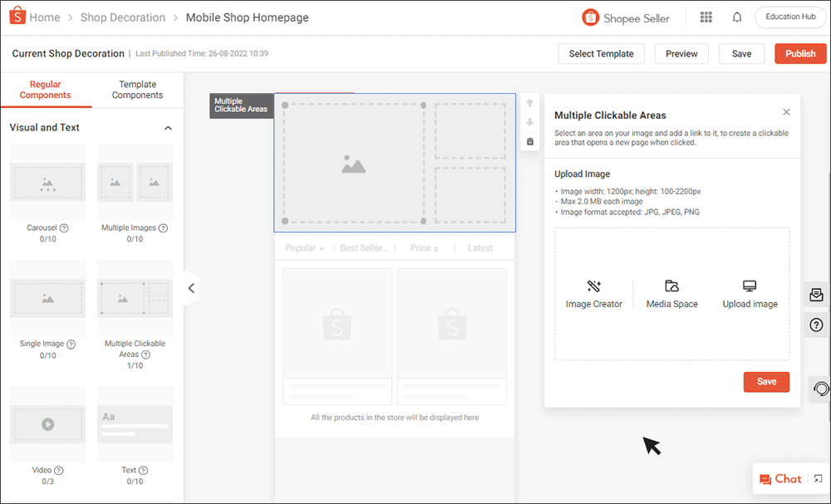Delete component using the trash icon
The width and height of the screenshot is (831, 504).
click(530, 142)
